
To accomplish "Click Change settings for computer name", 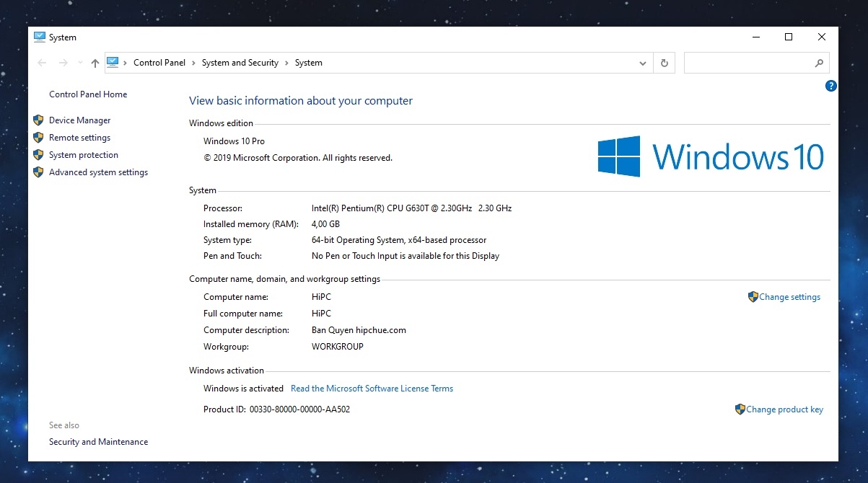I will tap(789, 297).
